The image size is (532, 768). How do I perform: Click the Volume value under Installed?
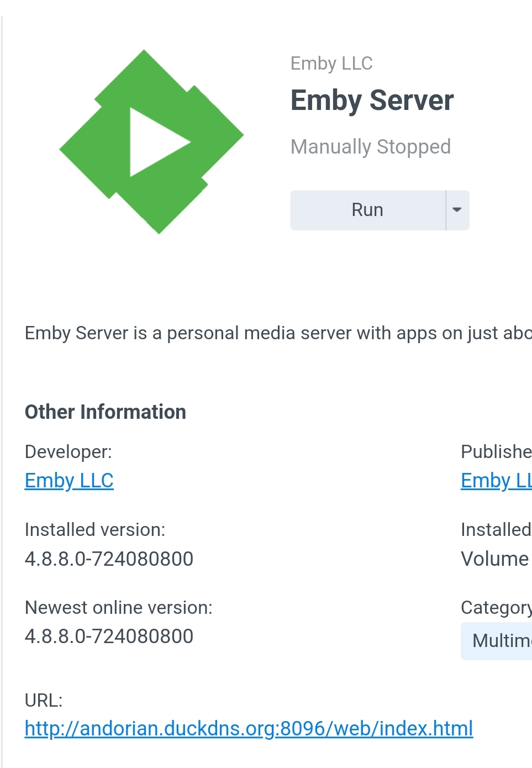coord(495,559)
